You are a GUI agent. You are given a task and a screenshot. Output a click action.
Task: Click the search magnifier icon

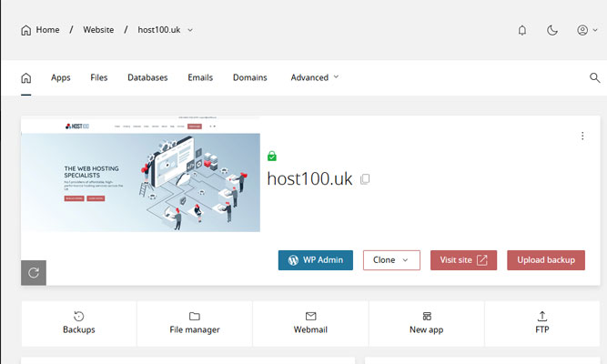[x=594, y=78]
